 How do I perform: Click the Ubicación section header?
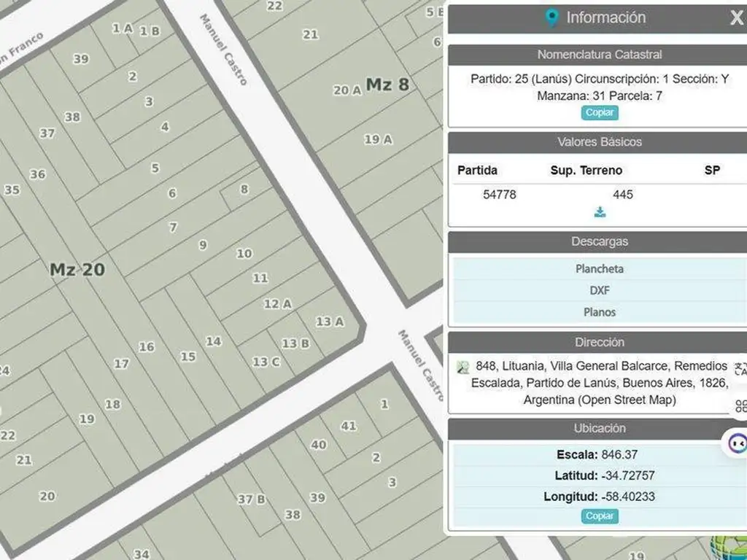click(599, 429)
